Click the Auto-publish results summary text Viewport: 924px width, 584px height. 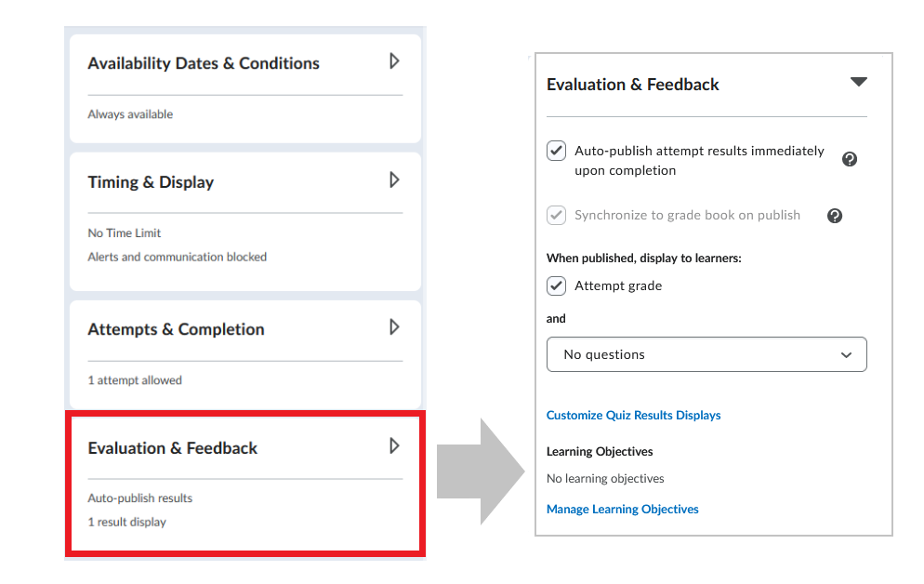[140, 498]
